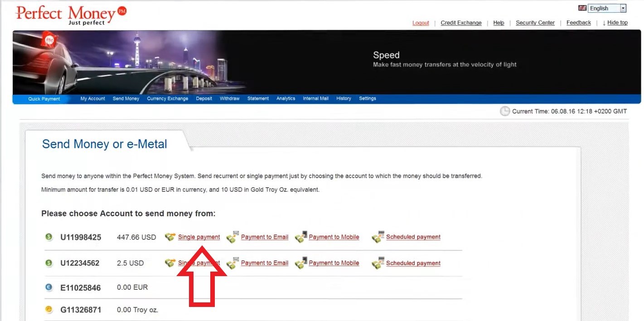Choose Single payment link for U11998425
This screenshot has height=321, width=644.
[199, 237]
